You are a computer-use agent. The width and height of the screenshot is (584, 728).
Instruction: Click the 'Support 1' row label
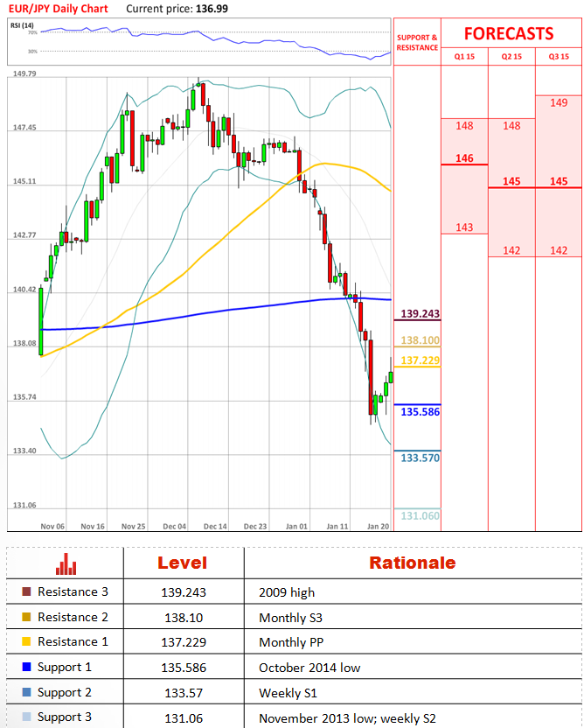65,667
